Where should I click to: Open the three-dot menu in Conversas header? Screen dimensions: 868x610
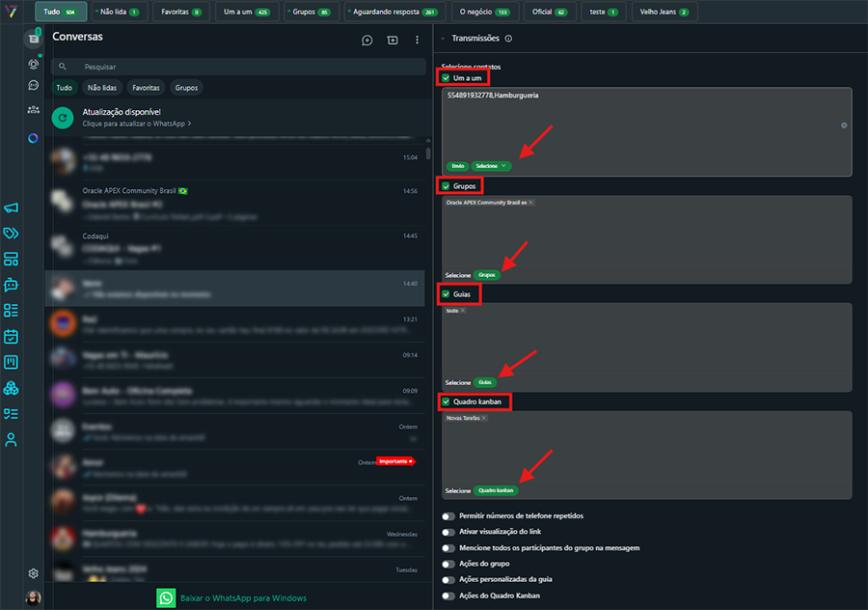pyautogui.click(x=417, y=41)
